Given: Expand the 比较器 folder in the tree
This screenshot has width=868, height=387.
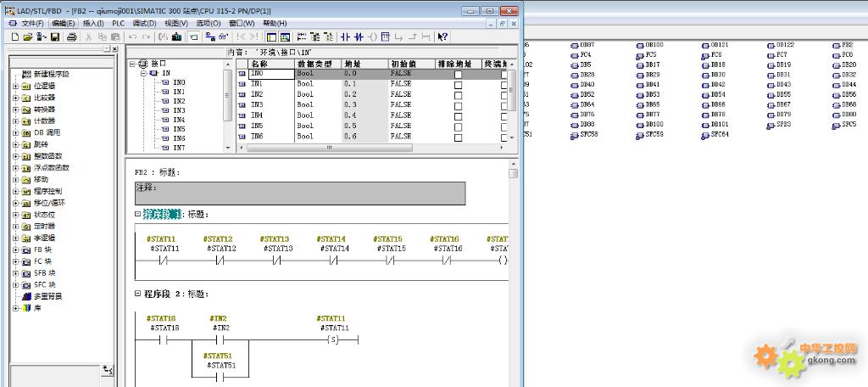Looking at the screenshot, I should pos(16,98).
